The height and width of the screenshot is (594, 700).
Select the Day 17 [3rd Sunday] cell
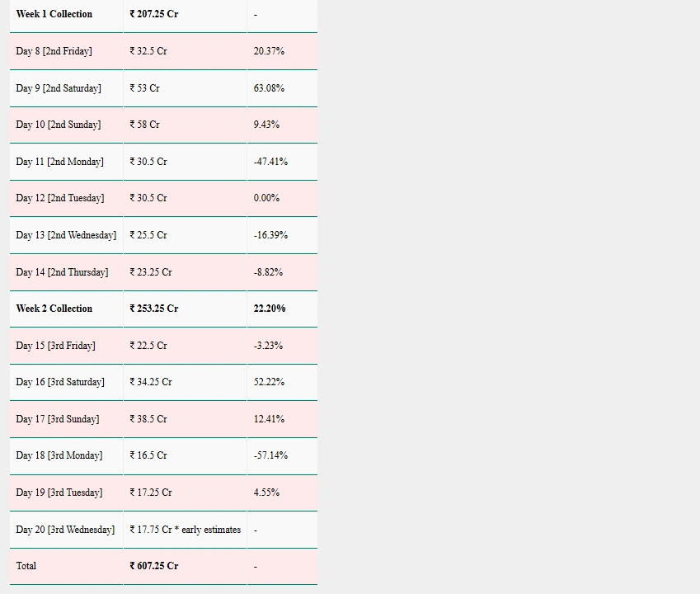tap(57, 419)
